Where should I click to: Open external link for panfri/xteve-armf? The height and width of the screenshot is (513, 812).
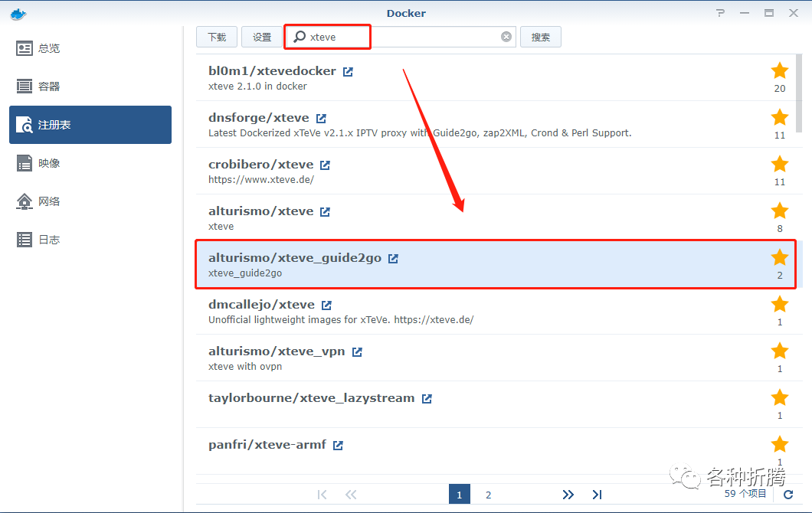338,445
